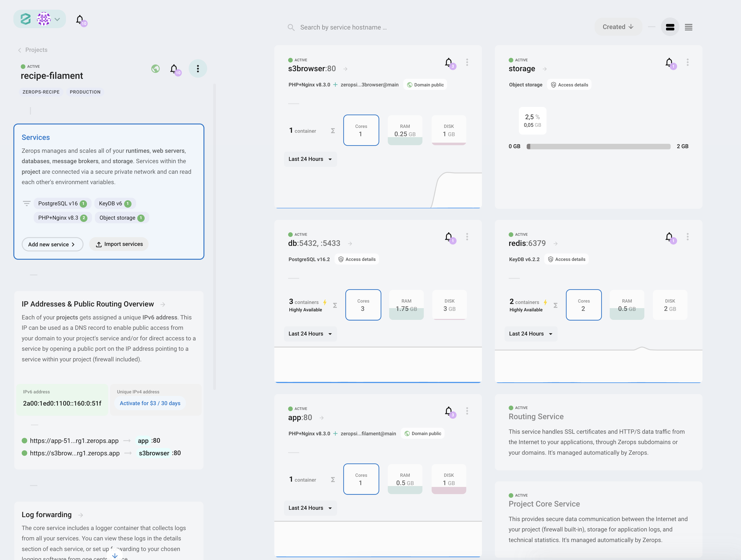Click sigma icon in db service

click(335, 305)
